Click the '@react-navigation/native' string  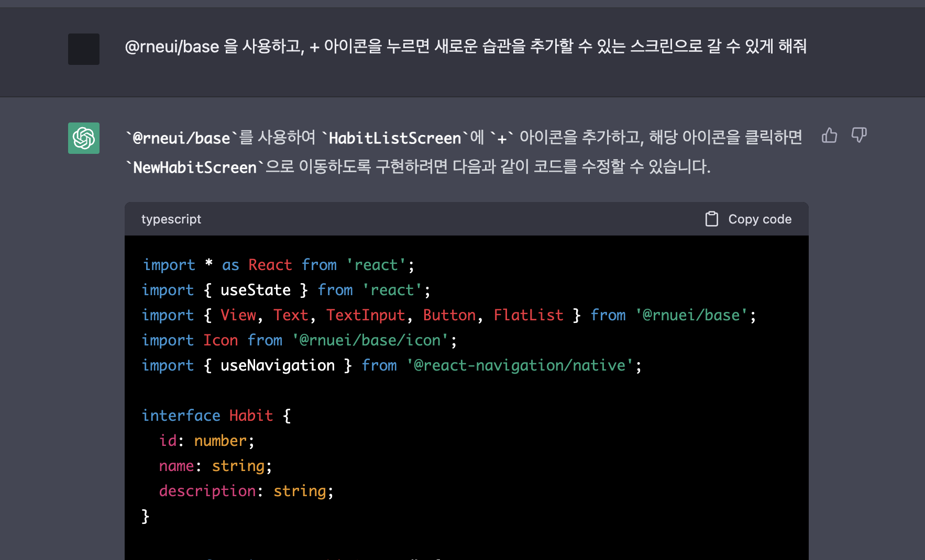coord(520,365)
